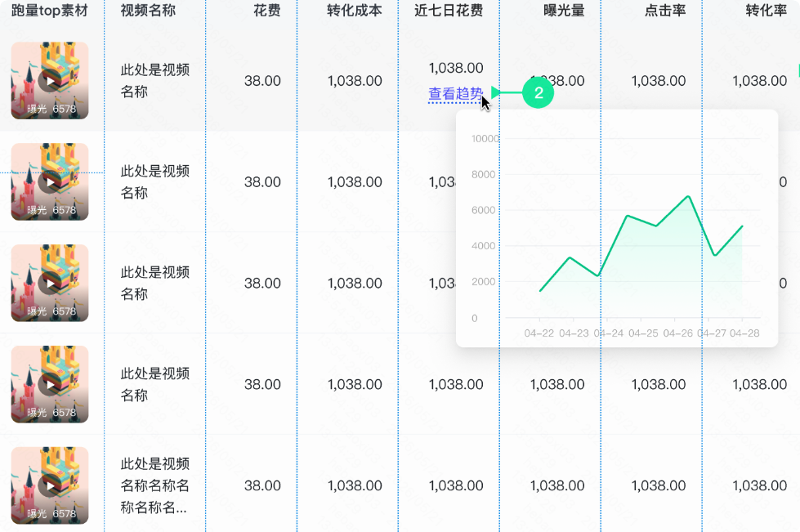Select the 近七日花费 column header

tap(449, 11)
